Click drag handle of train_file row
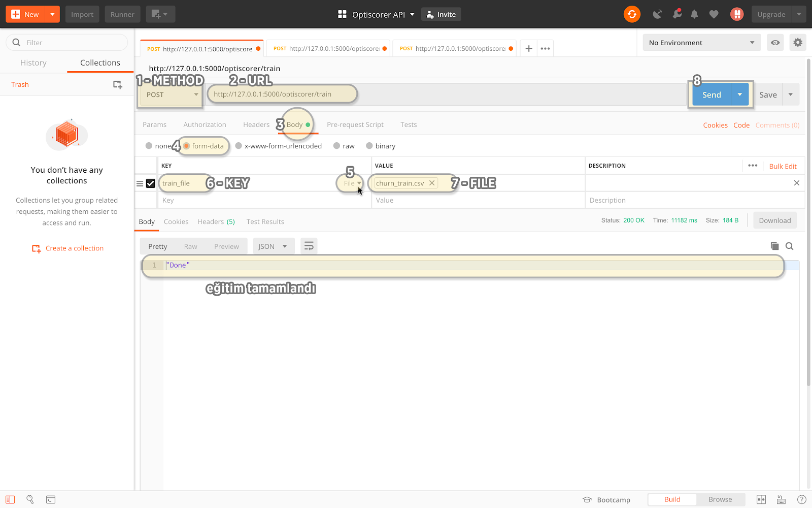Screen dimensions: 812x508 tap(140, 183)
